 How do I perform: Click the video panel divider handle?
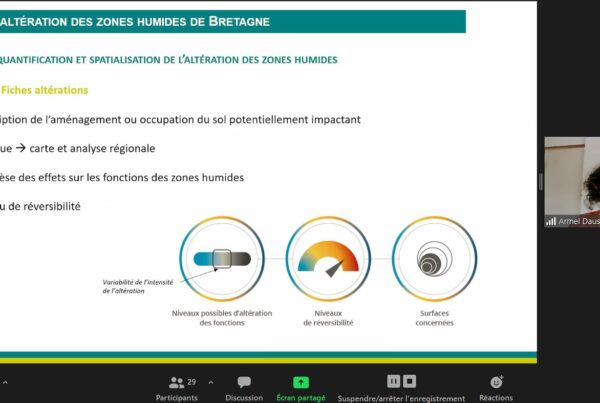pos(541,181)
